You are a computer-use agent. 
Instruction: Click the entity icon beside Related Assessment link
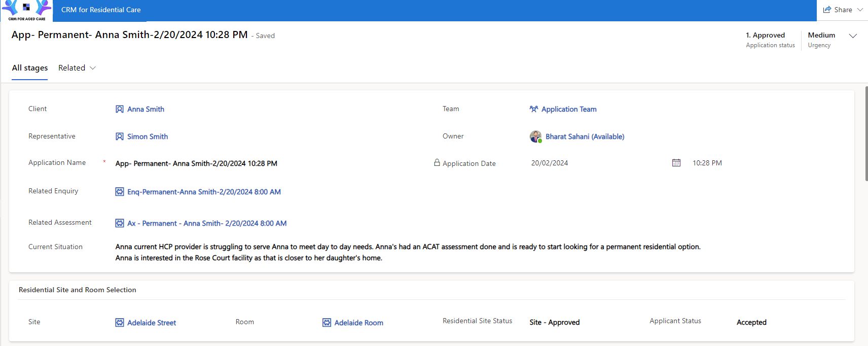[x=120, y=223]
